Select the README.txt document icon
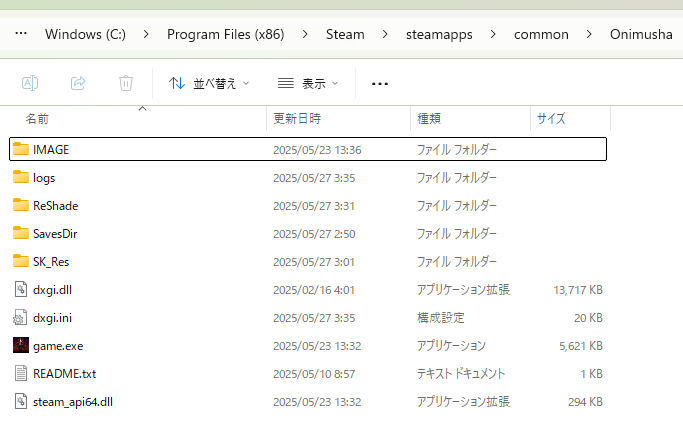The width and height of the screenshot is (683, 442). tap(20, 374)
